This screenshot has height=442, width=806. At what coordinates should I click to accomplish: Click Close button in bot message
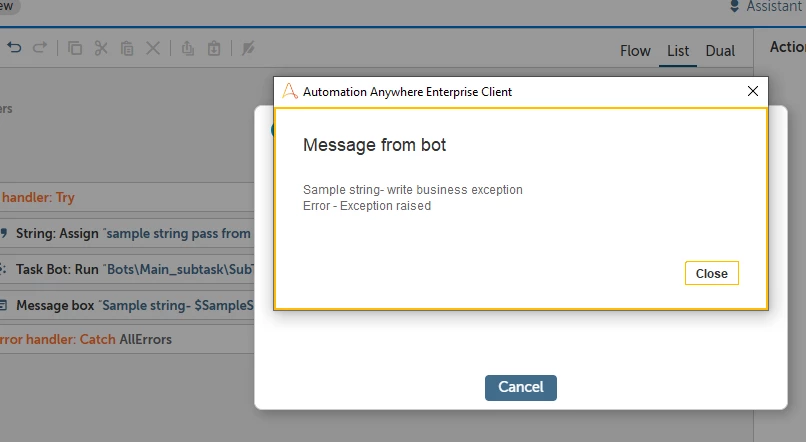click(x=711, y=273)
